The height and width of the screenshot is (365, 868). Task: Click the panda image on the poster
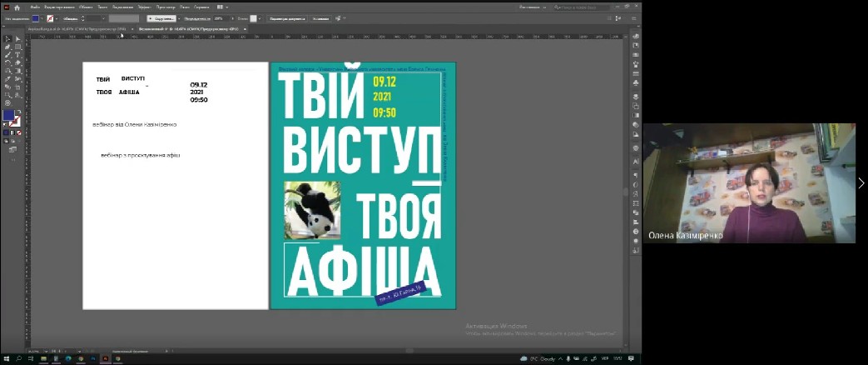tap(311, 210)
